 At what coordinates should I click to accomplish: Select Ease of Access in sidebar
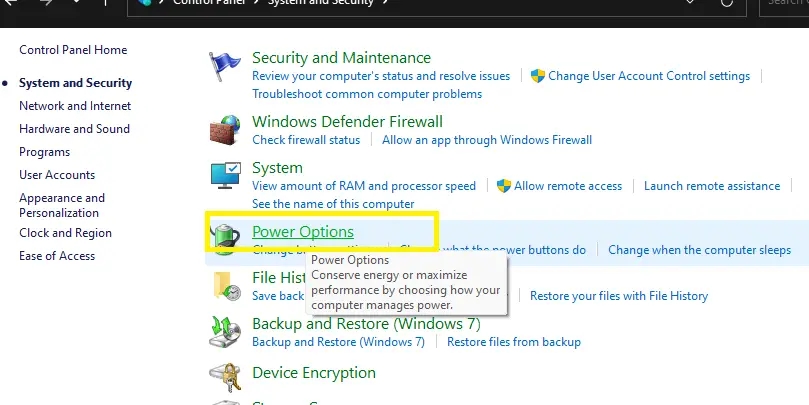pos(57,256)
